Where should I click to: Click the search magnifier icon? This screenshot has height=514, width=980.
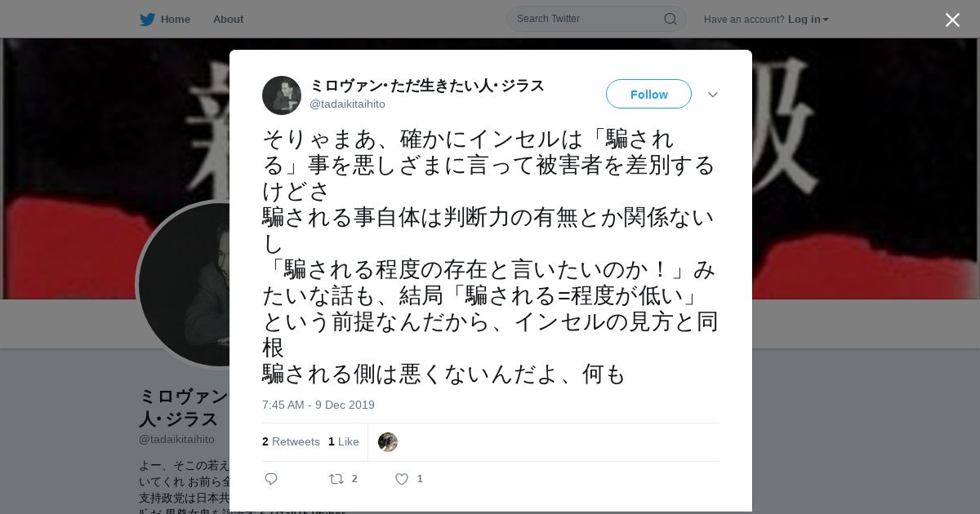(x=670, y=19)
